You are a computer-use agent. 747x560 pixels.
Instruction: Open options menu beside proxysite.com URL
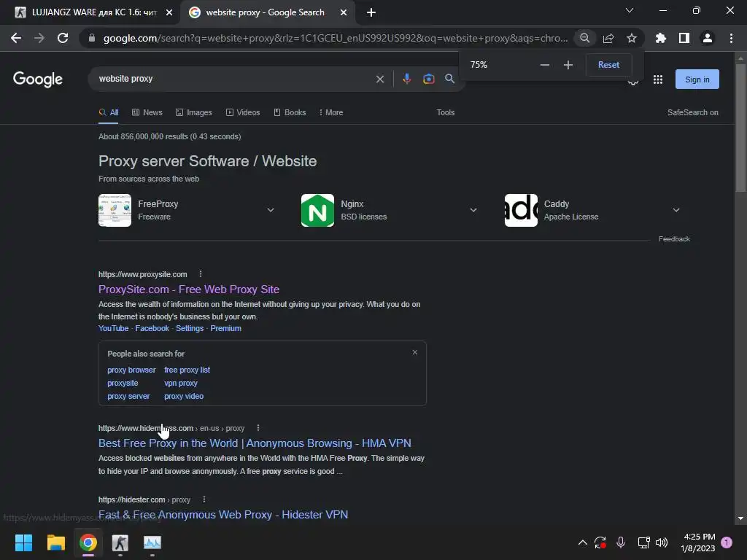point(201,274)
